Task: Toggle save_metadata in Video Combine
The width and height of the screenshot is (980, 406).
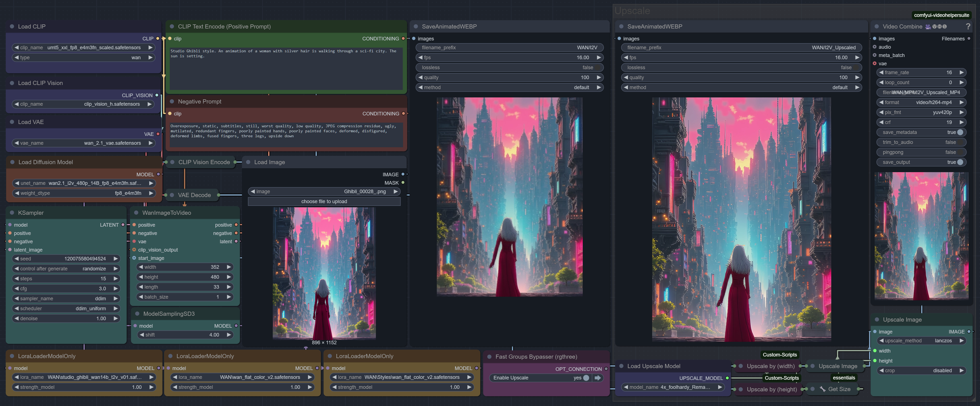Action: pyautogui.click(x=960, y=132)
